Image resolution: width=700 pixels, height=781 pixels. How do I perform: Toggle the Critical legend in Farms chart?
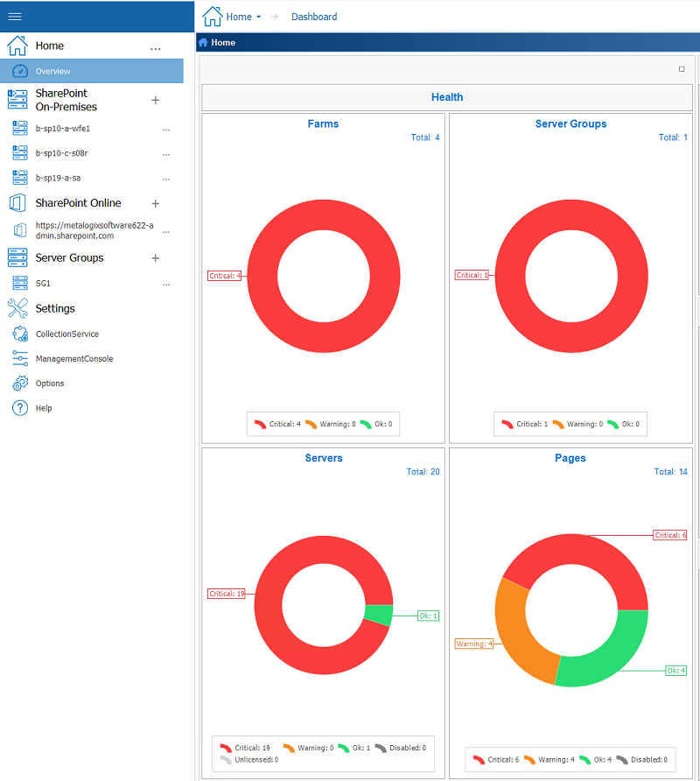coord(277,424)
